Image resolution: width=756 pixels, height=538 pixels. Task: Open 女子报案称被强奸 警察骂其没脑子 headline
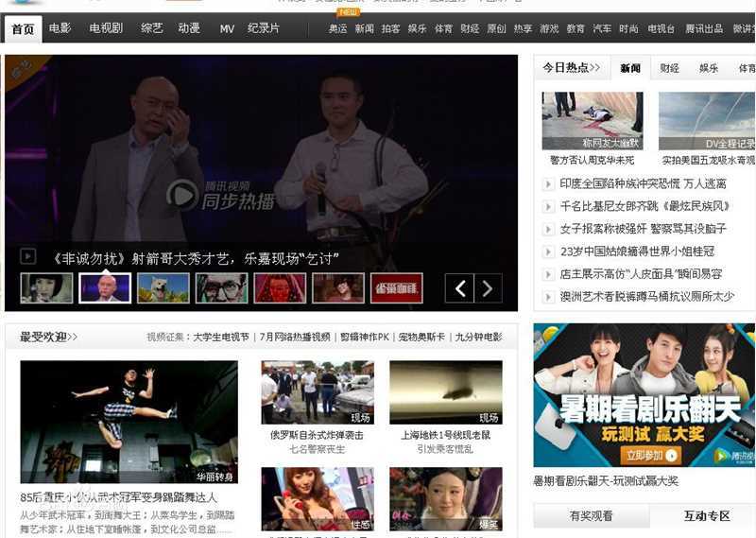[643, 229]
